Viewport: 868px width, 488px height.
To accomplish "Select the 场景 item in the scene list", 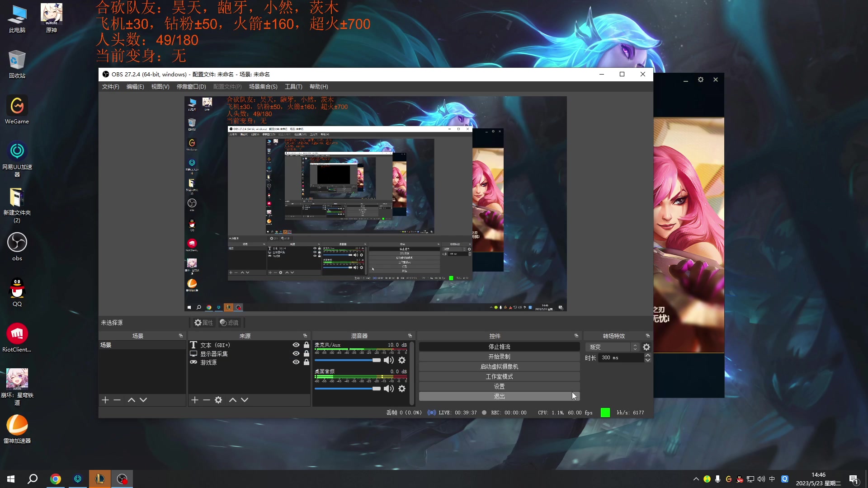I will point(142,345).
